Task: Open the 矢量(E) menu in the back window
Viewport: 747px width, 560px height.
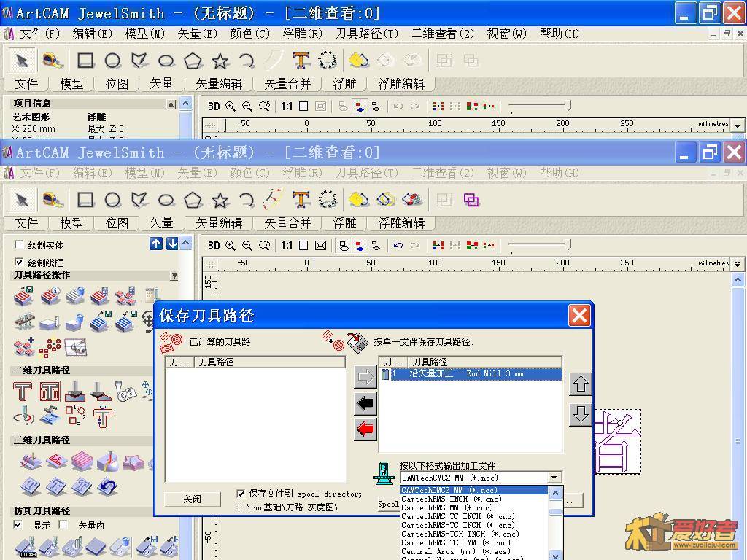Action: pos(197,34)
